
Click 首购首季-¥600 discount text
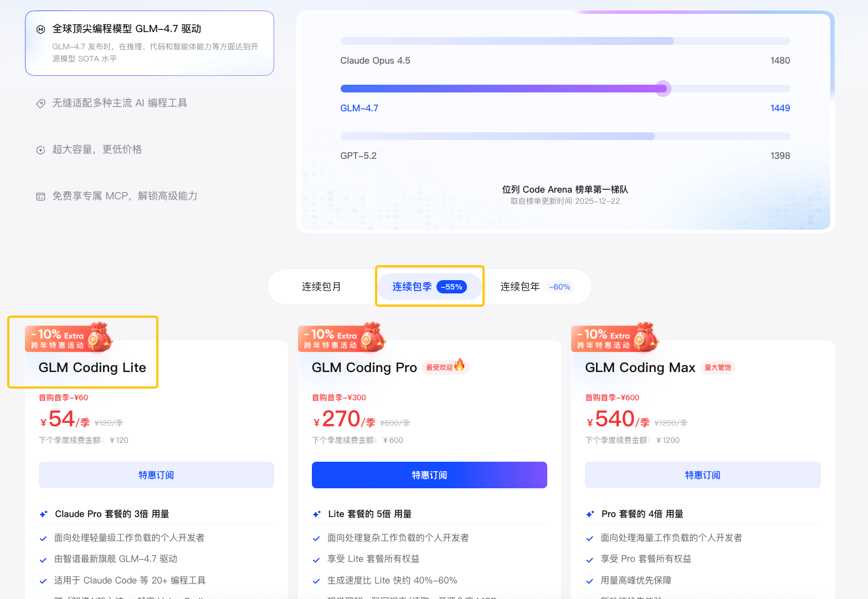click(x=612, y=397)
